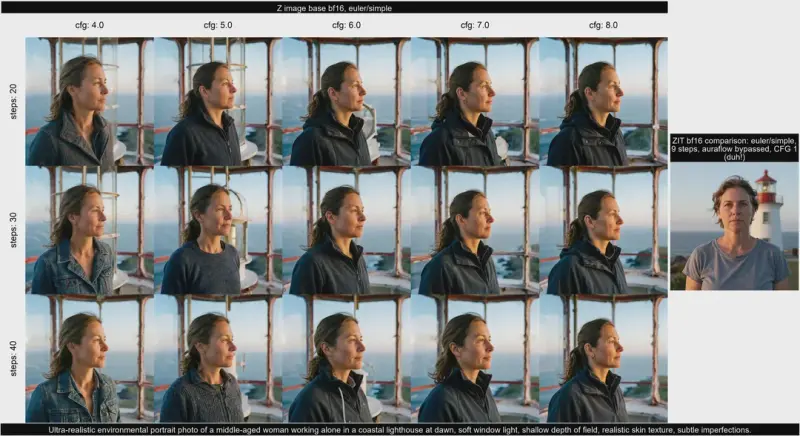Open the cfg 6.0, steps 30 image
Viewport: 800px width, 436px height.
(346, 230)
